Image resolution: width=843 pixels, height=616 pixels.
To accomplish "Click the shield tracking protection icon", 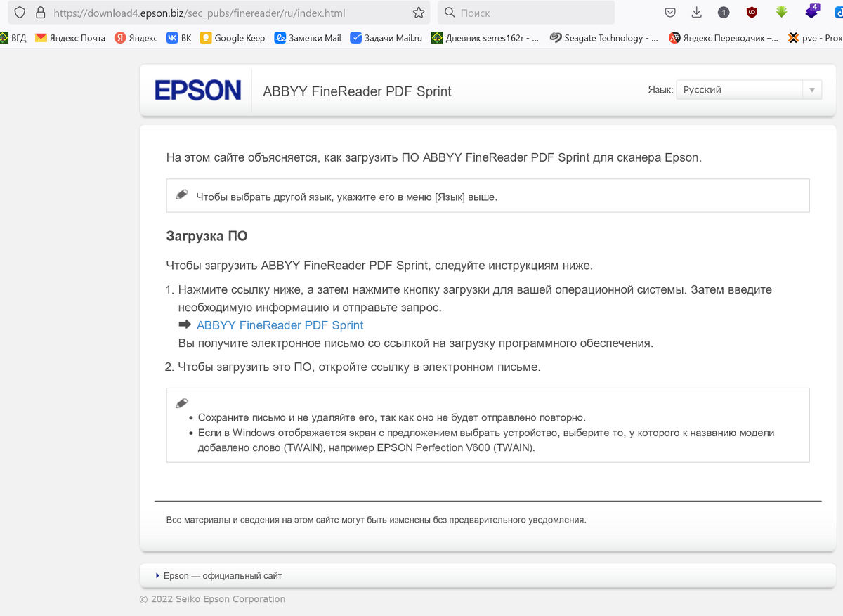I will (20, 13).
